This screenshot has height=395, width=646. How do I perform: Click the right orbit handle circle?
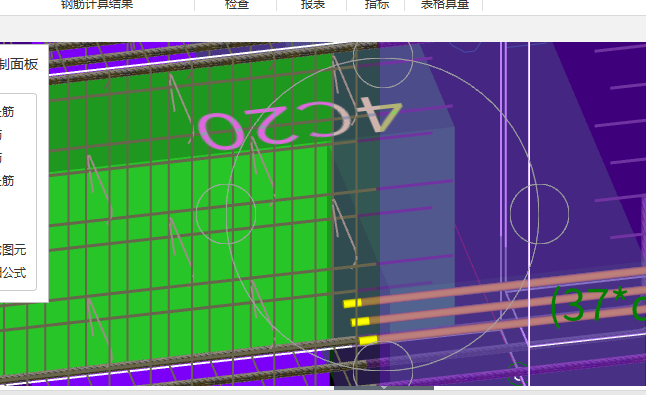(x=539, y=214)
